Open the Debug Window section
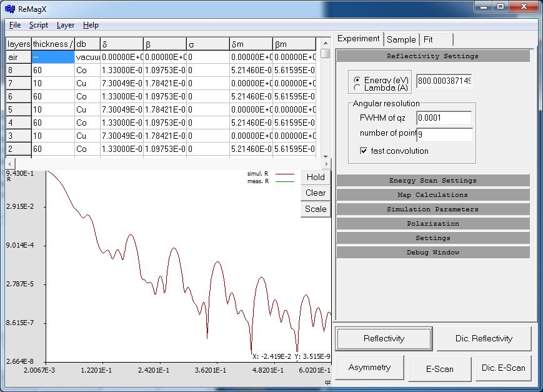The width and height of the screenshot is (543, 392). coord(432,253)
